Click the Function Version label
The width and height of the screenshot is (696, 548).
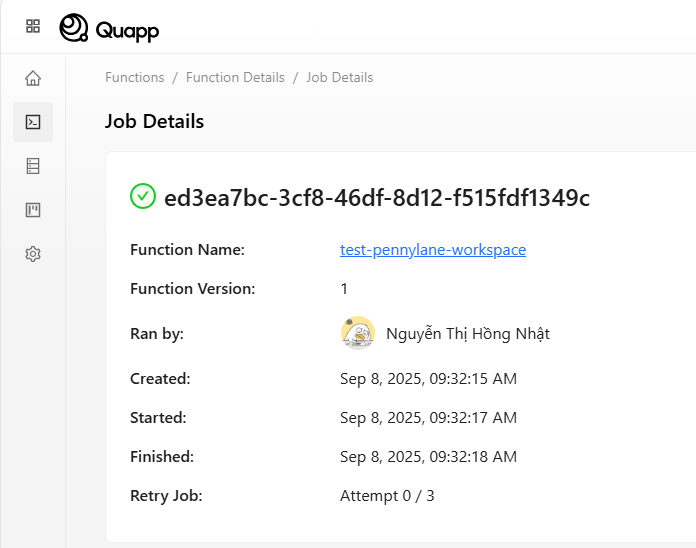click(x=193, y=289)
